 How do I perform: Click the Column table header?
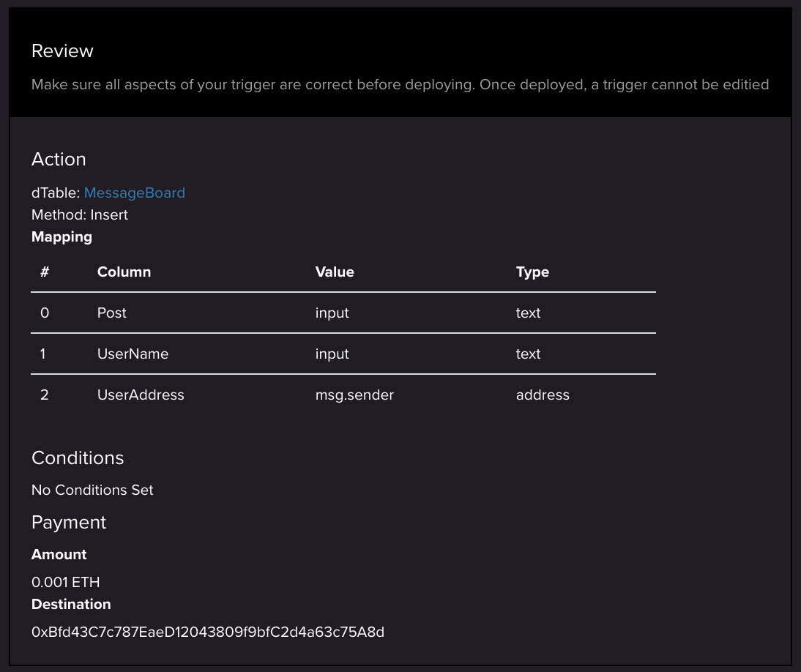(x=124, y=272)
